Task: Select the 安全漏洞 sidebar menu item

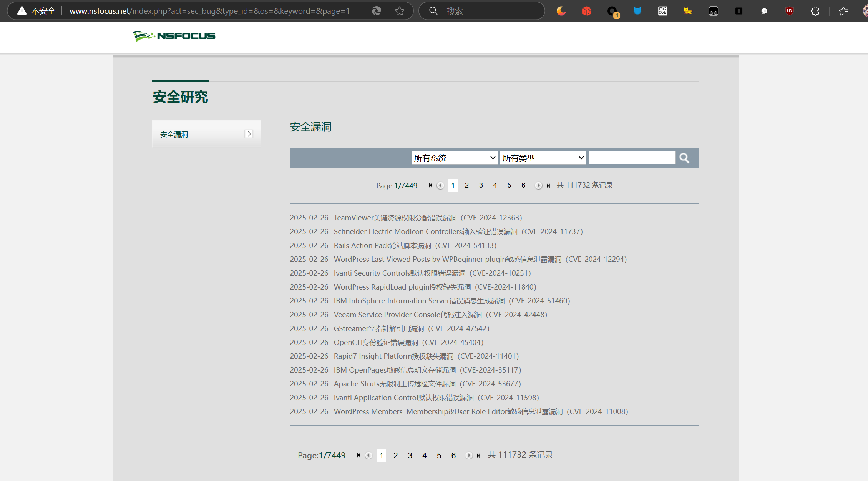Action: pyautogui.click(x=206, y=134)
